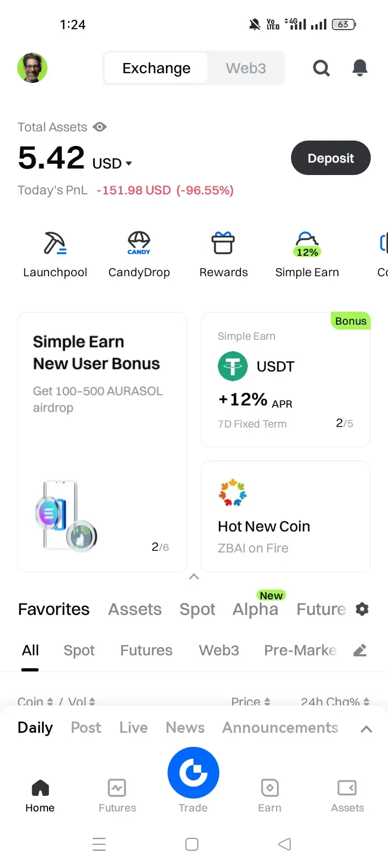Collapse the promo cards section chevron
The height and width of the screenshot is (868, 388).
pyautogui.click(x=194, y=577)
